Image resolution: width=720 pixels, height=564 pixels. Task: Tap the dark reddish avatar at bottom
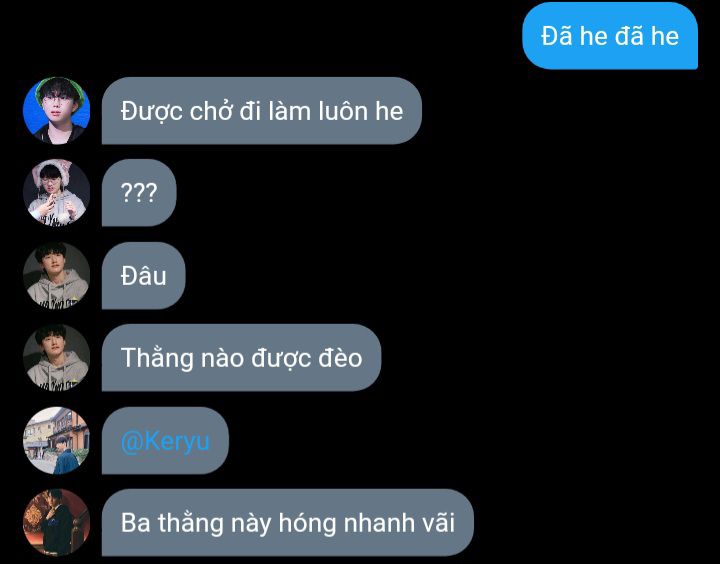(56, 523)
